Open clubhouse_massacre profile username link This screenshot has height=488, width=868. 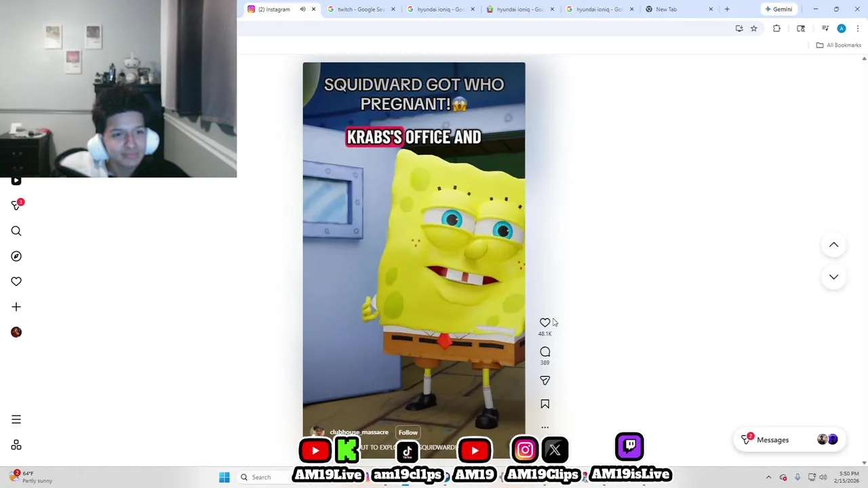point(359,432)
